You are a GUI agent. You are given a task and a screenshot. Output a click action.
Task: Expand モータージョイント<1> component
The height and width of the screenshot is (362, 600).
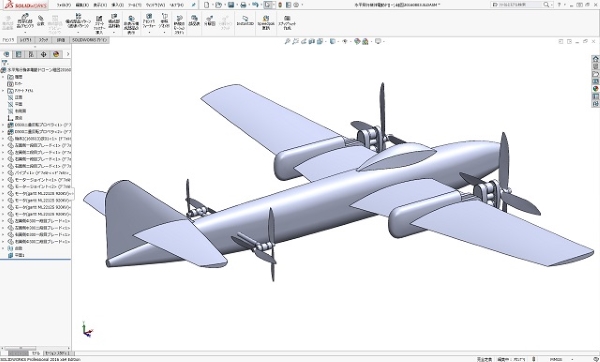tap(3, 180)
